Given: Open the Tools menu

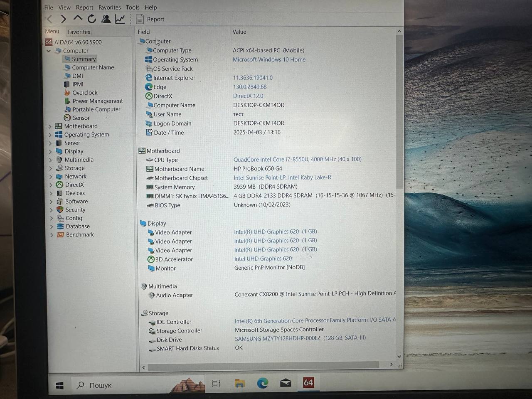Looking at the screenshot, I should [133, 7].
